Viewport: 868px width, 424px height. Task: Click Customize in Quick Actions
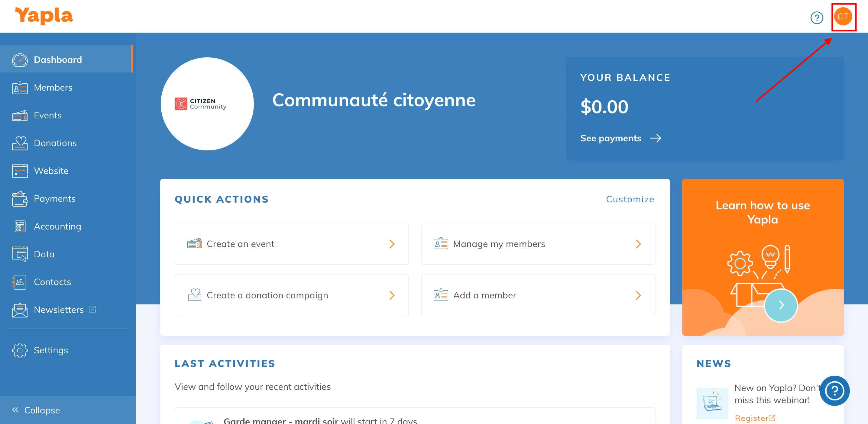630,199
